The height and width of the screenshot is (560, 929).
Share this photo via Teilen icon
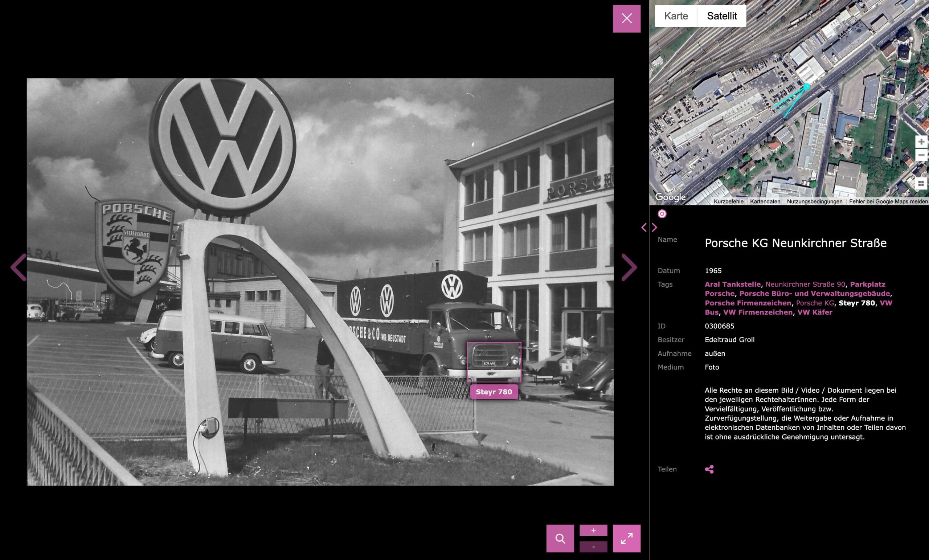709,469
